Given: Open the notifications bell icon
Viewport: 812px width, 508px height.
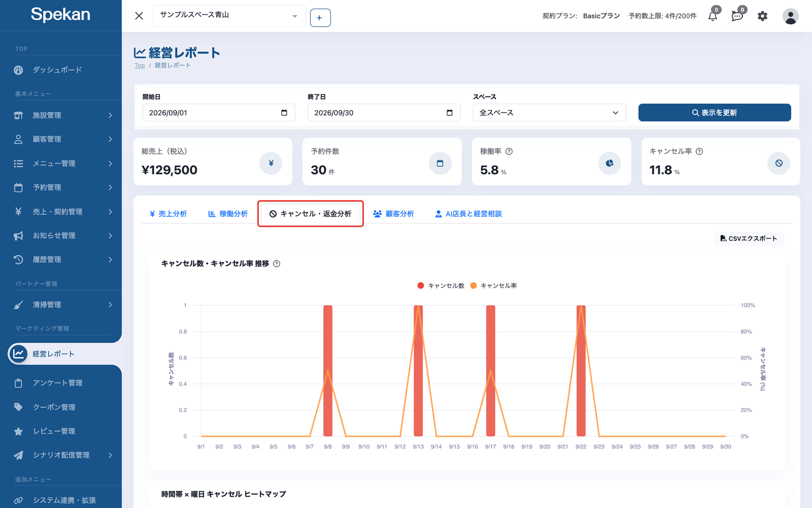Looking at the screenshot, I should (713, 16).
